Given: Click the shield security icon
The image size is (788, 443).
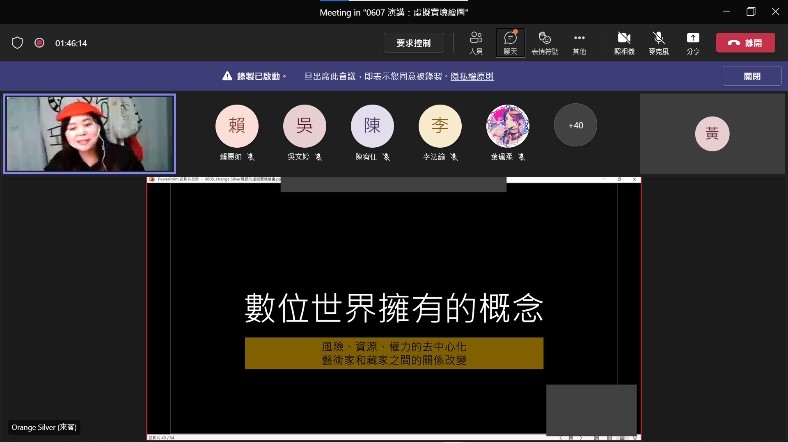Looking at the screenshot, I should (x=17, y=43).
